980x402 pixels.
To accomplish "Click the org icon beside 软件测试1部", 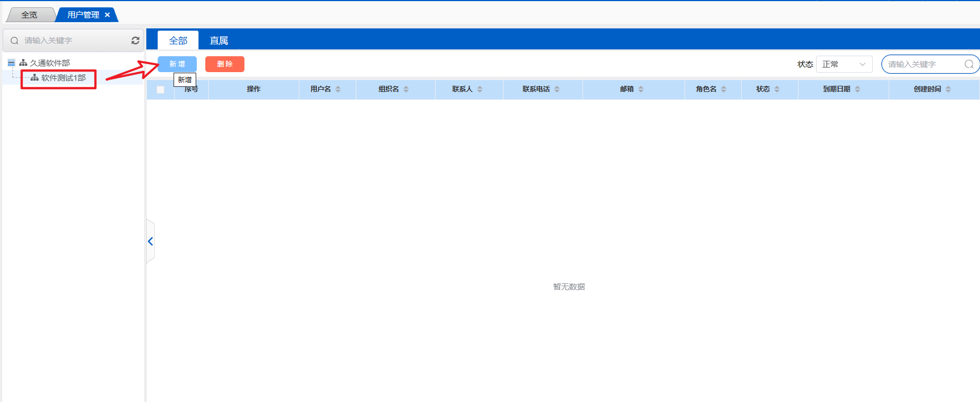I will (35, 78).
